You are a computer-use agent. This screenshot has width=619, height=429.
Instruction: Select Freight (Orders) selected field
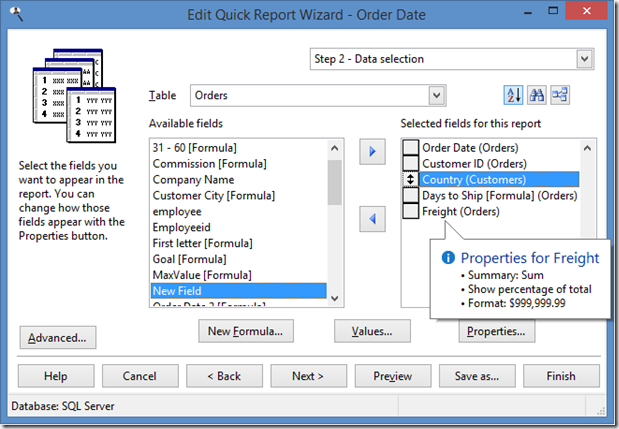coord(499,211)
